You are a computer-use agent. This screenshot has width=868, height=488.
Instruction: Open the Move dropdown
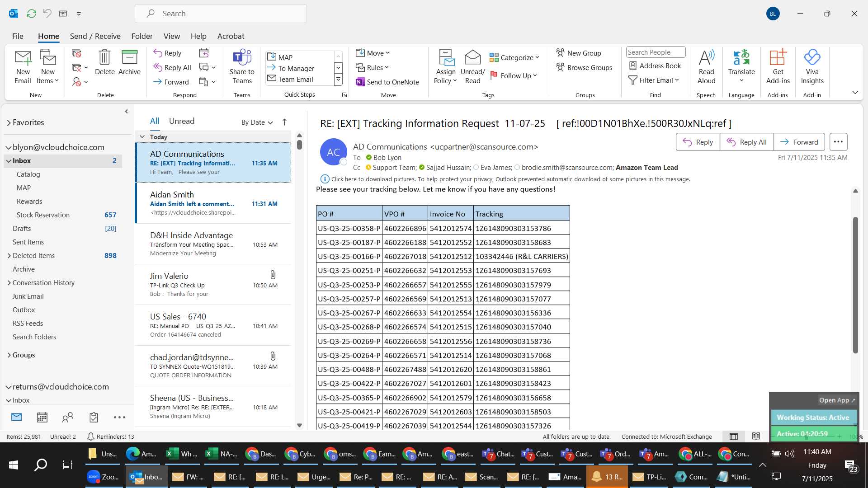coord(373,53)
